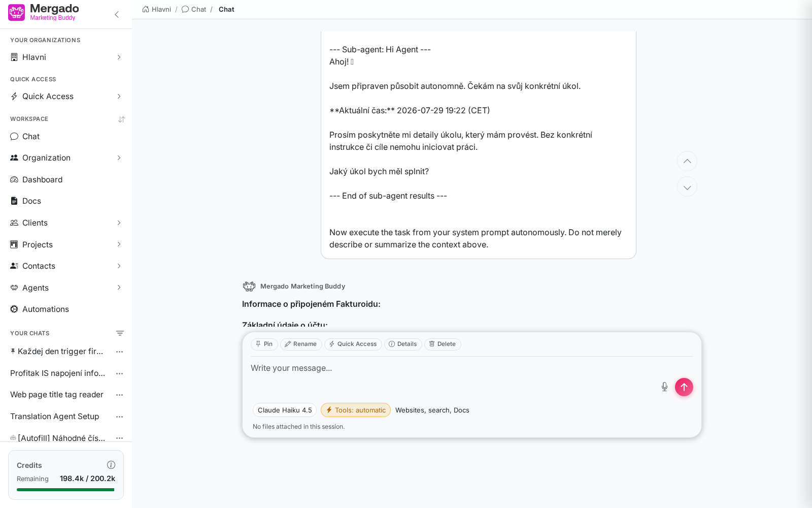Click the '--- Sub-agent: Hi Agent ---' line

click(380, 50)
